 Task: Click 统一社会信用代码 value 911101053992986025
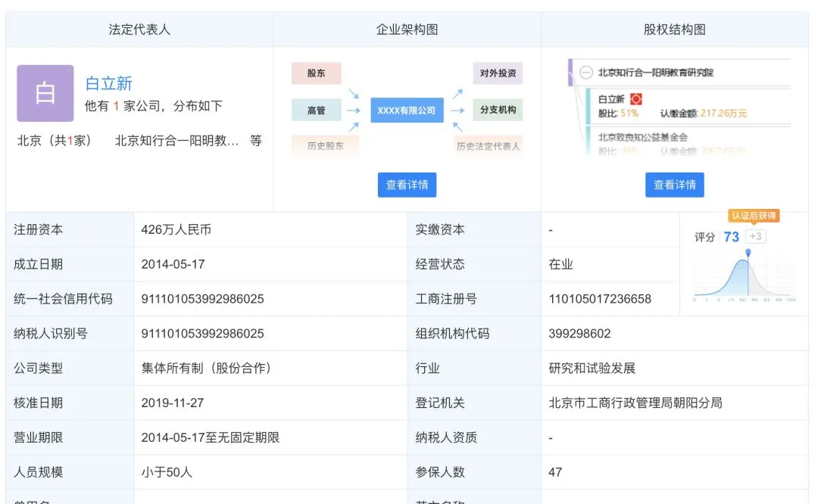point(202,299)
